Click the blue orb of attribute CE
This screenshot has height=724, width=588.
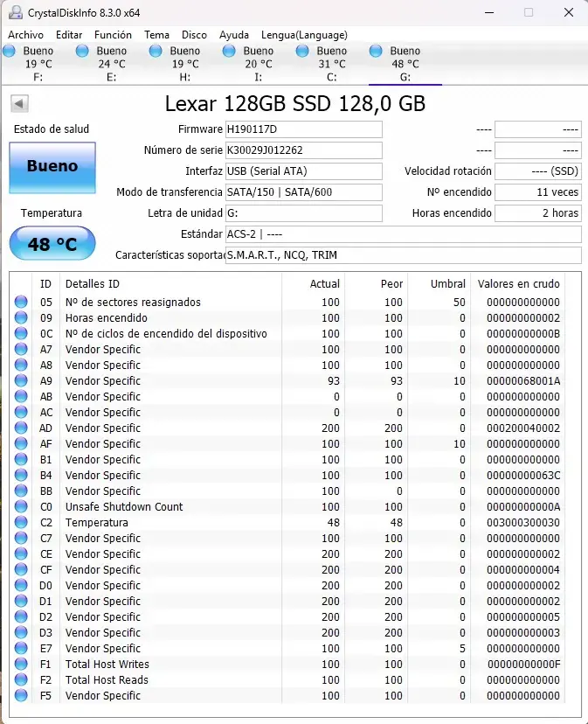(21, 553)
